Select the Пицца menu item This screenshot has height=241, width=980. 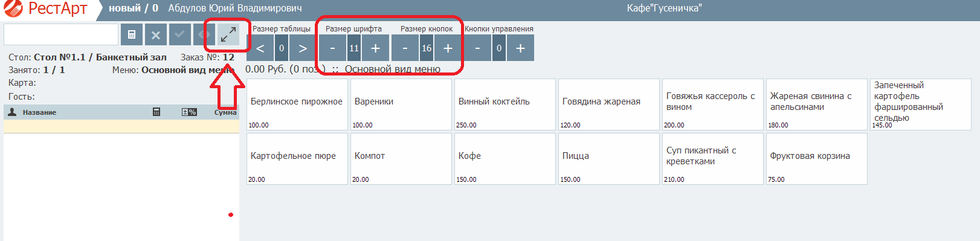[x=609, y=159]
